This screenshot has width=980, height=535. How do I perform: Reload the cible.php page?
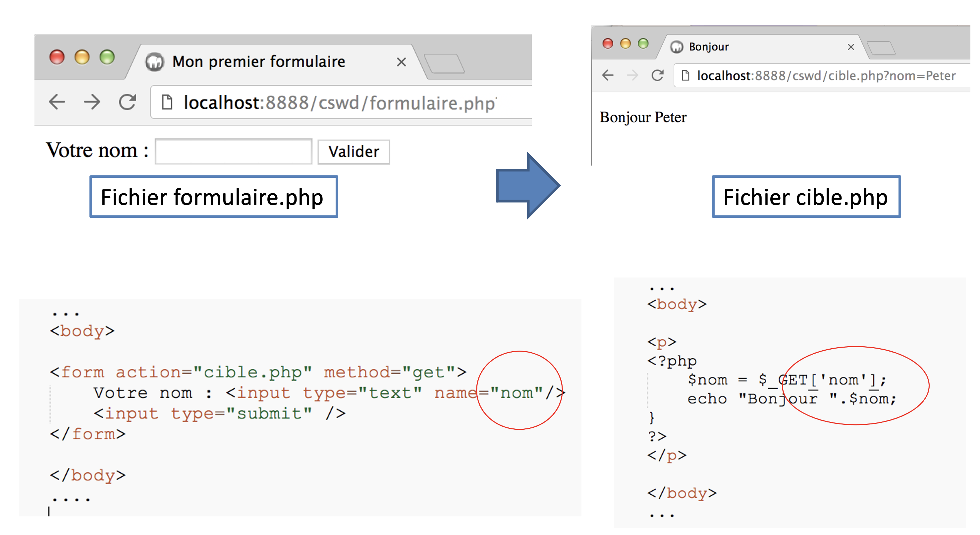[657, 75]
